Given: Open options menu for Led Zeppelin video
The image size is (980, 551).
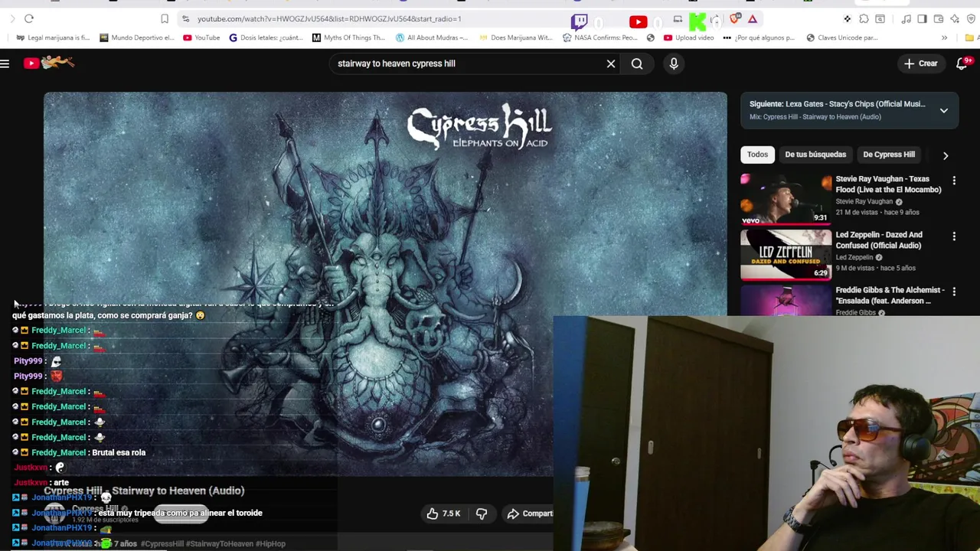Looking at the screenshot, I should pos(954,236).
